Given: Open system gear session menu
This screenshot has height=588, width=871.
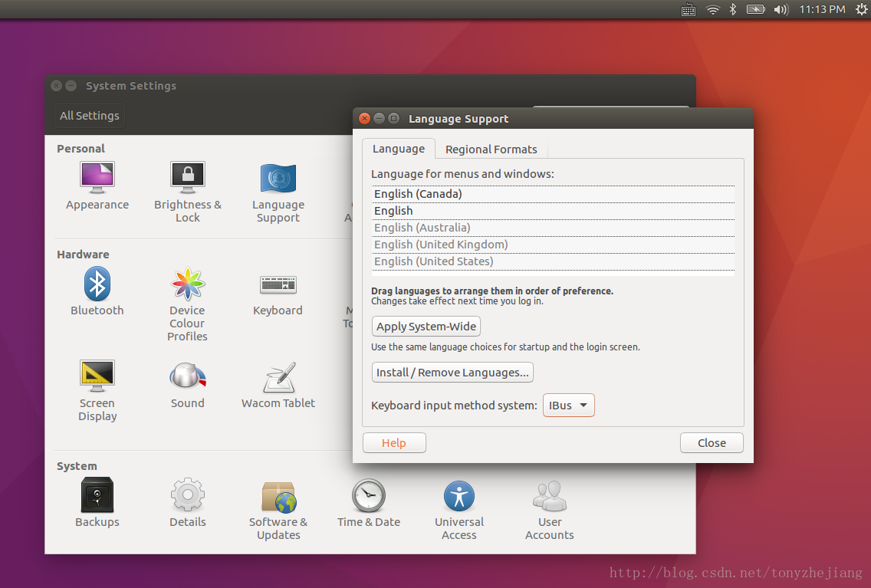Looking at the screenshot, I should [862, 9].
